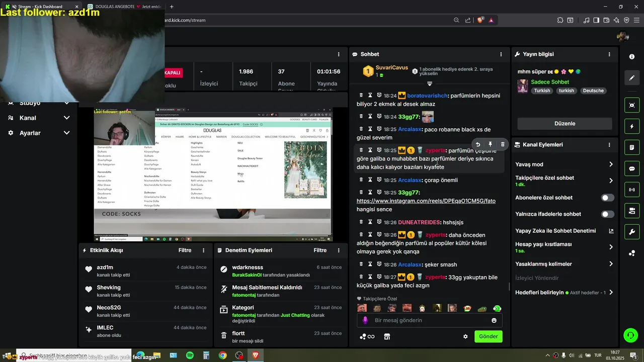
Task: Timeout Arcalasx's çorap önemli message with hourglass
Action: click(x=370, y=180)
